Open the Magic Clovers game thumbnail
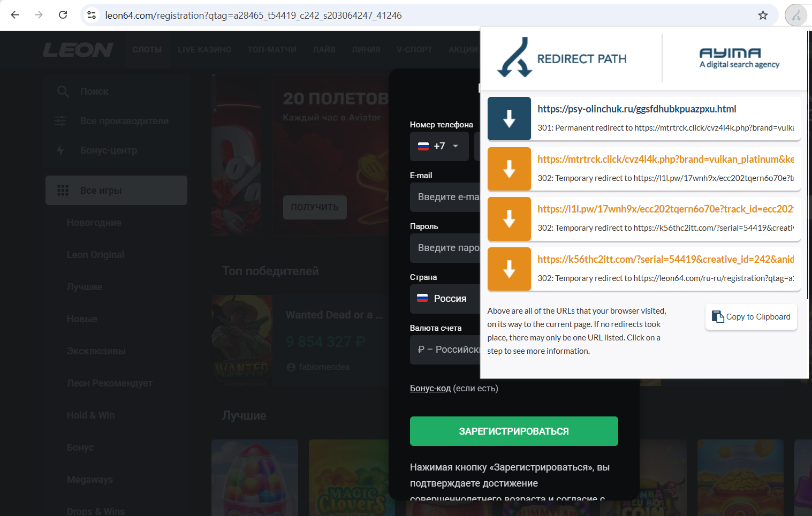Viewport: 812px width, 516px height. click(x=352, y=477)
